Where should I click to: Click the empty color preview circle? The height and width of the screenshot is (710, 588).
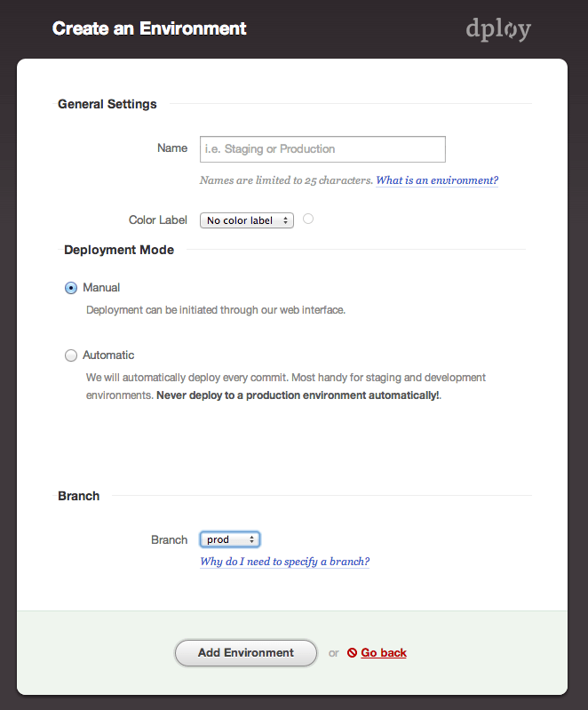(308, 219)
